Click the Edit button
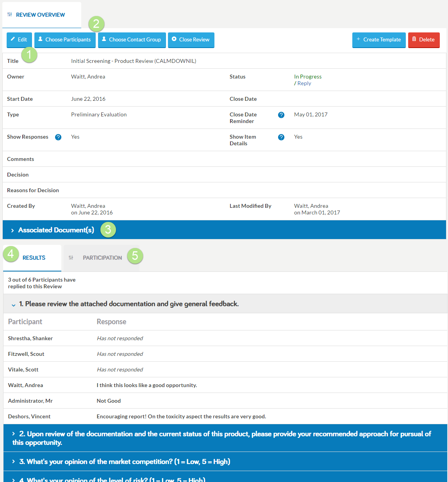This screenshot has height=482, width=448. point(19,40)
